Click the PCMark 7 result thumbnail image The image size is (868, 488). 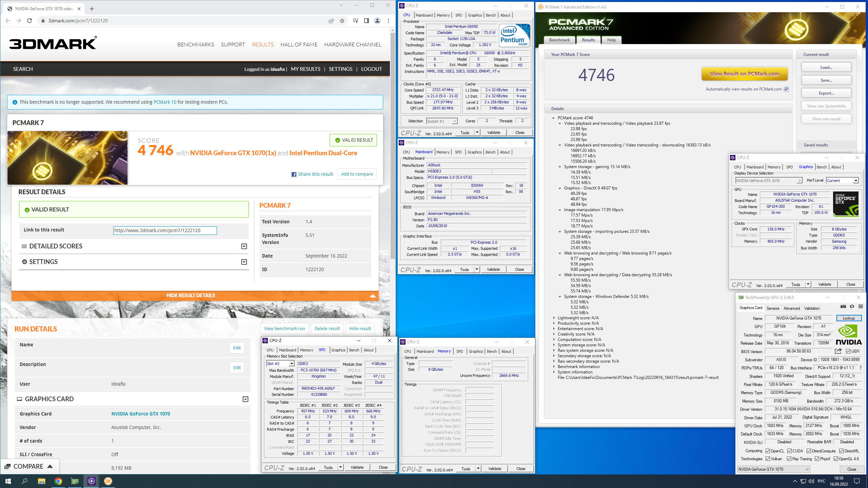point(67,158)
